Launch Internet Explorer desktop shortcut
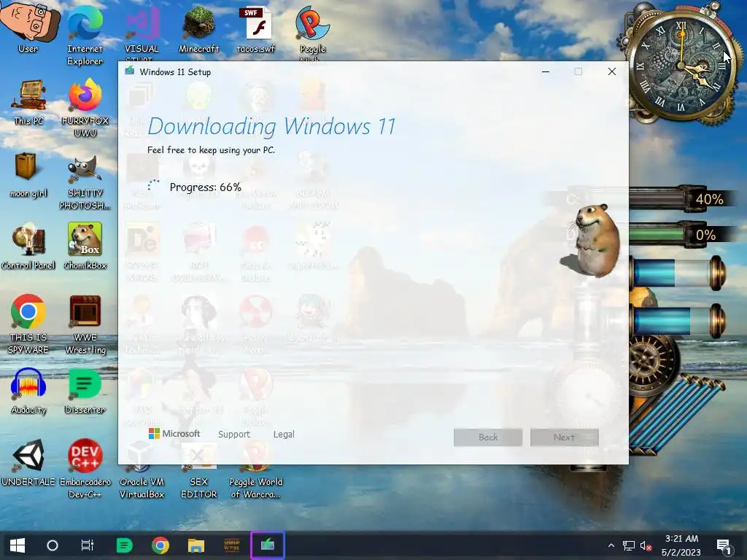 tap(85, 36)
